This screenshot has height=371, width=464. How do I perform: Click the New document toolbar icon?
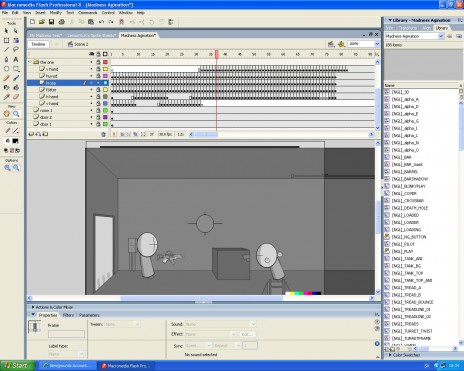(x=32, y=22)
